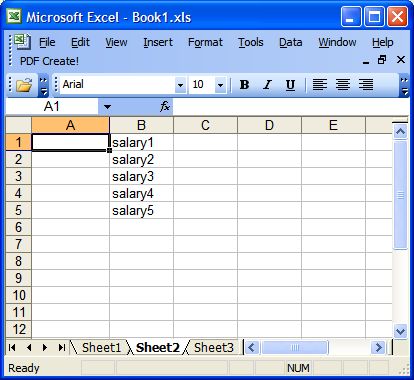
Task: Click the Excel icon in title bar
Action: tap(14, 16)
